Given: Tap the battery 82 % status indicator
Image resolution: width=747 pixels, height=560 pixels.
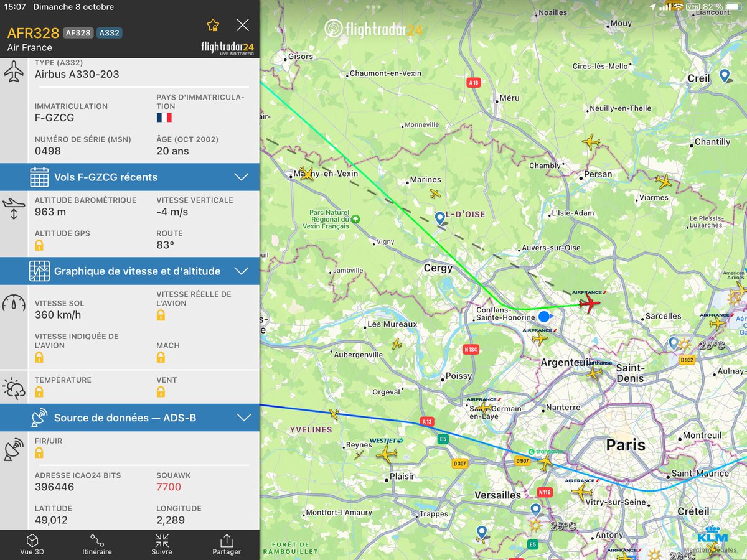Looking at the screenshot, I should pos(723,7).
